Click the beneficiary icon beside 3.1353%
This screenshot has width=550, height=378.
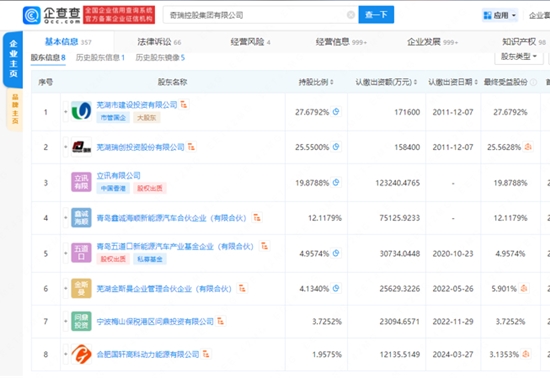526,354
